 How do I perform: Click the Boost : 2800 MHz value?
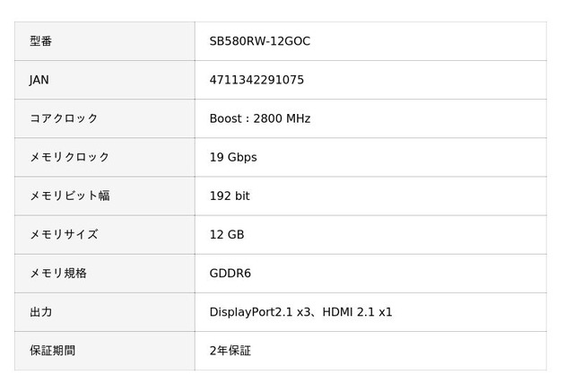coord(260,118)
